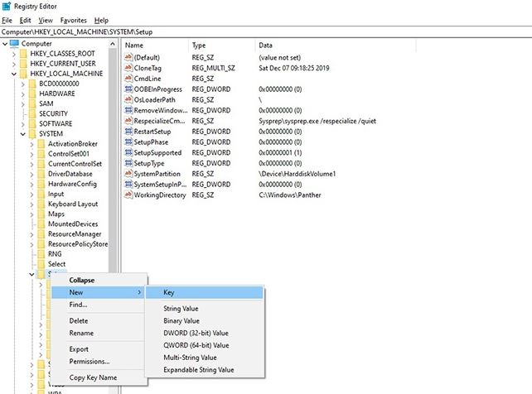Click the string icon beside CloneTag
The width and height of the screenshot is (532, 394).
tap(128, 68)
